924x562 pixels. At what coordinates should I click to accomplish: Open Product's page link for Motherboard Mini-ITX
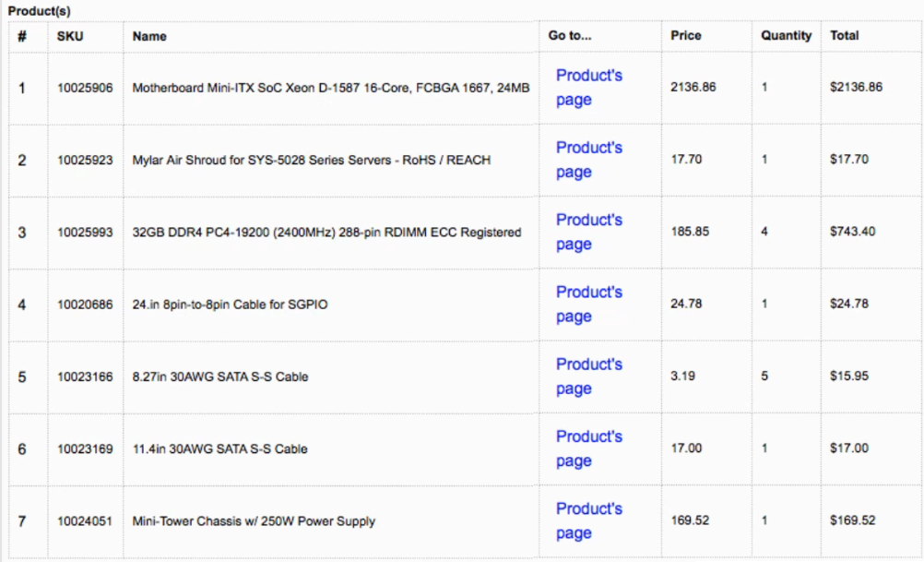coord(588,88)
